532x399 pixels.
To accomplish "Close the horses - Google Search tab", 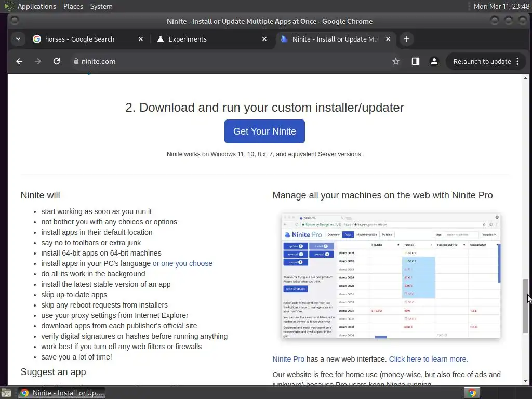I will [x=141, y=39].
